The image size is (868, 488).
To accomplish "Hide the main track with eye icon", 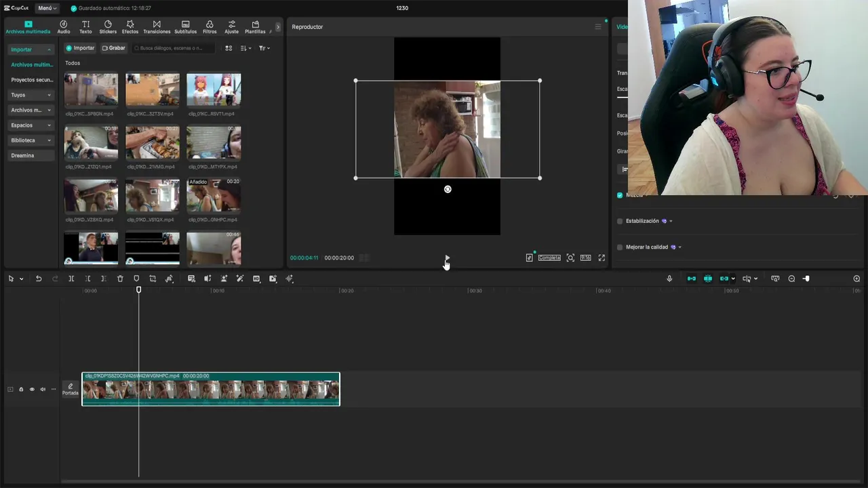I will (32, 389).
